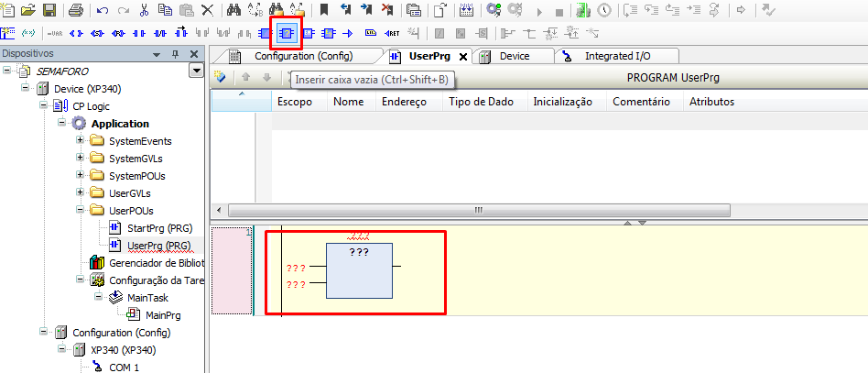
Task: Click the scissors Cut icon
Action: point(145,11)
